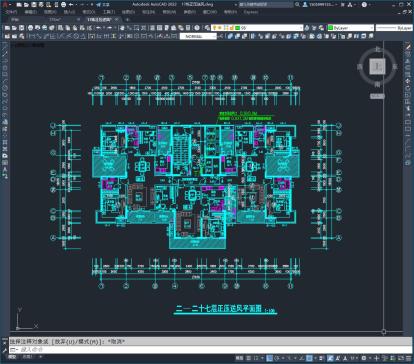Select the Hatch tool in Draw toolbar
Viewport: 414px width, 364px height.
[x=5, y=142]
